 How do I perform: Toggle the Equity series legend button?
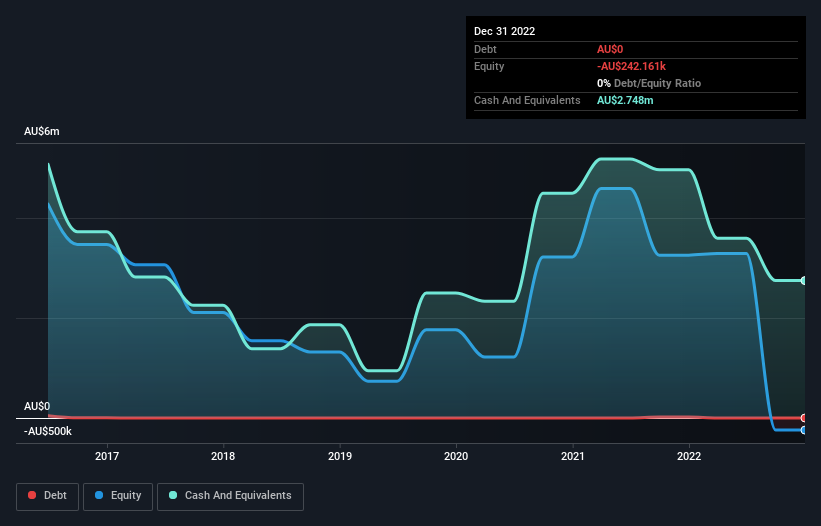pyautogui.click(x=118, y=496)
